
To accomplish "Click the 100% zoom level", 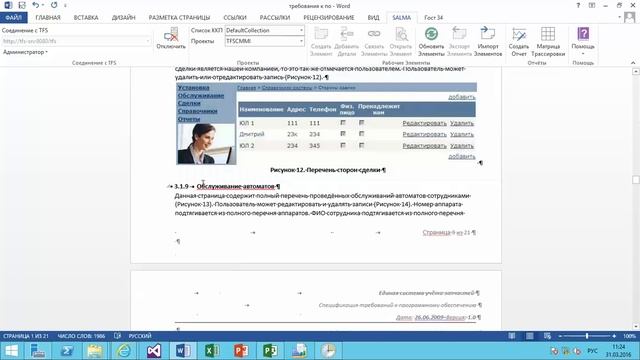I will pyautogui.click(x=629, y=336).
